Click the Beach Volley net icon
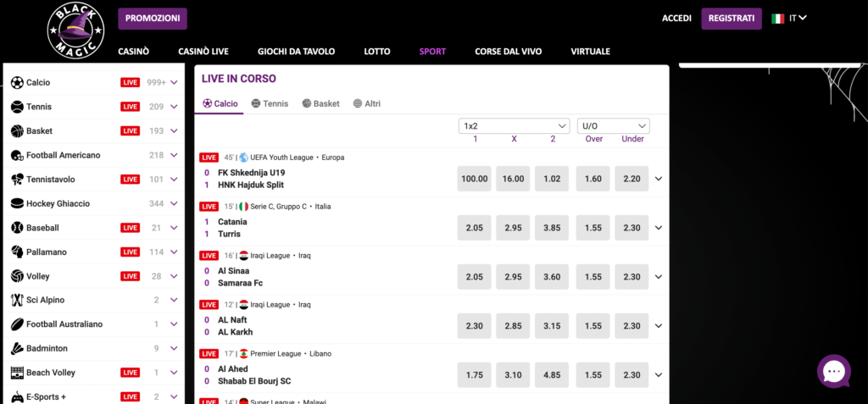The image size is (868, 404). pos(17,373)
